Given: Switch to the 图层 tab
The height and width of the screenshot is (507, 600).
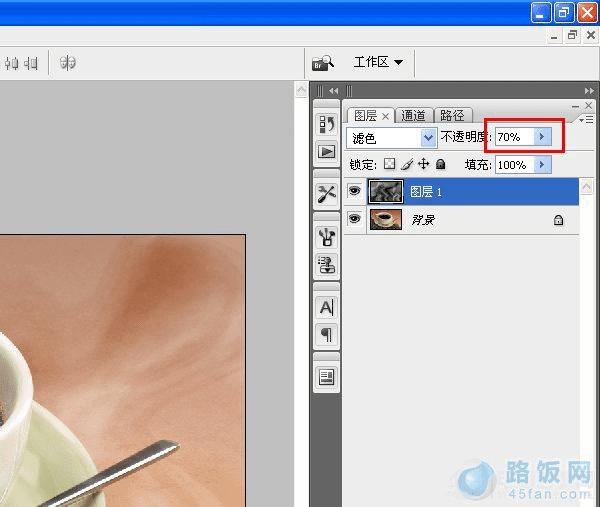Looking at the screenshot, I should [x=365, y=116].
